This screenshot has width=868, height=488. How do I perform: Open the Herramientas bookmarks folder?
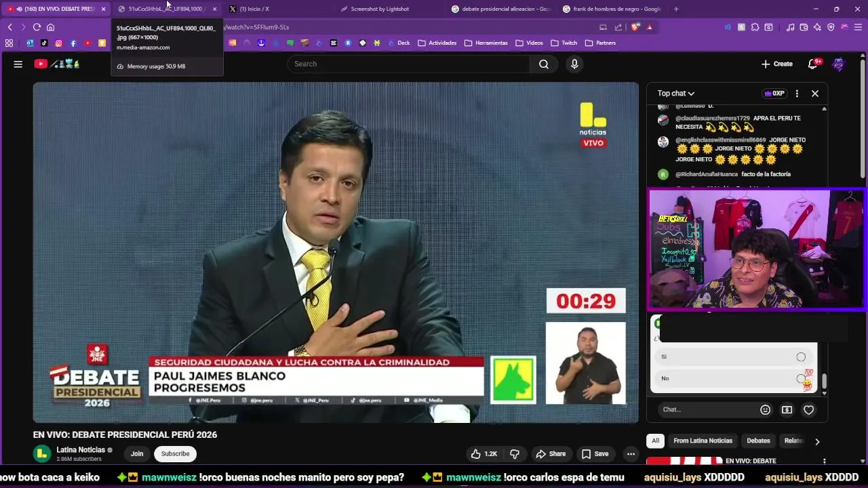(x=486, y=43)
